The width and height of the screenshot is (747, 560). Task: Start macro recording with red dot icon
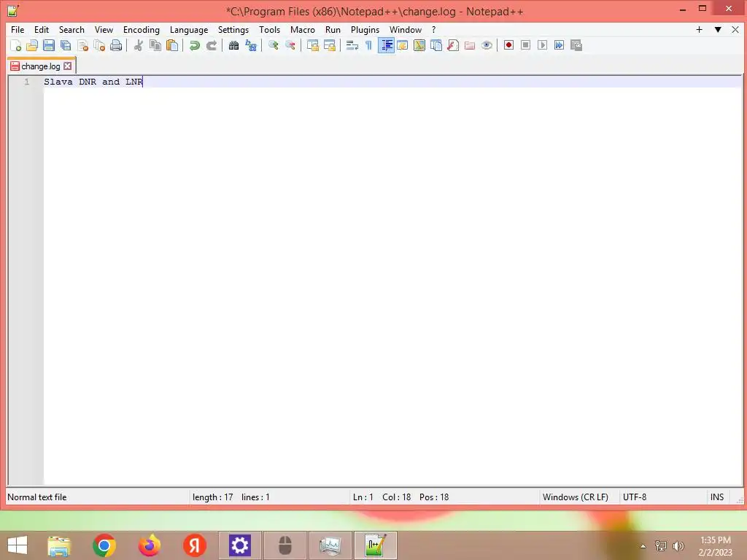click(508, 45)
